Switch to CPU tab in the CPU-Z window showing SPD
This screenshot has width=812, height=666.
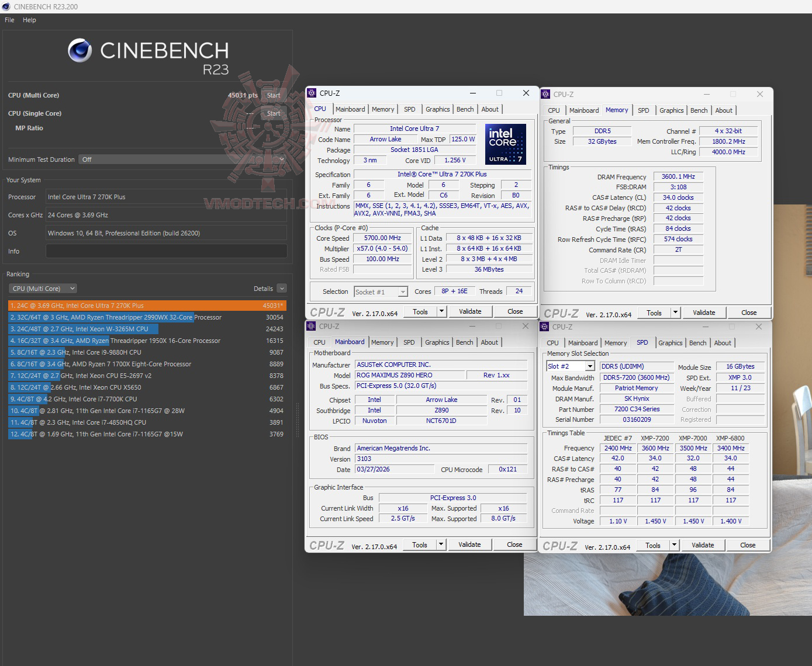[553, 343]
